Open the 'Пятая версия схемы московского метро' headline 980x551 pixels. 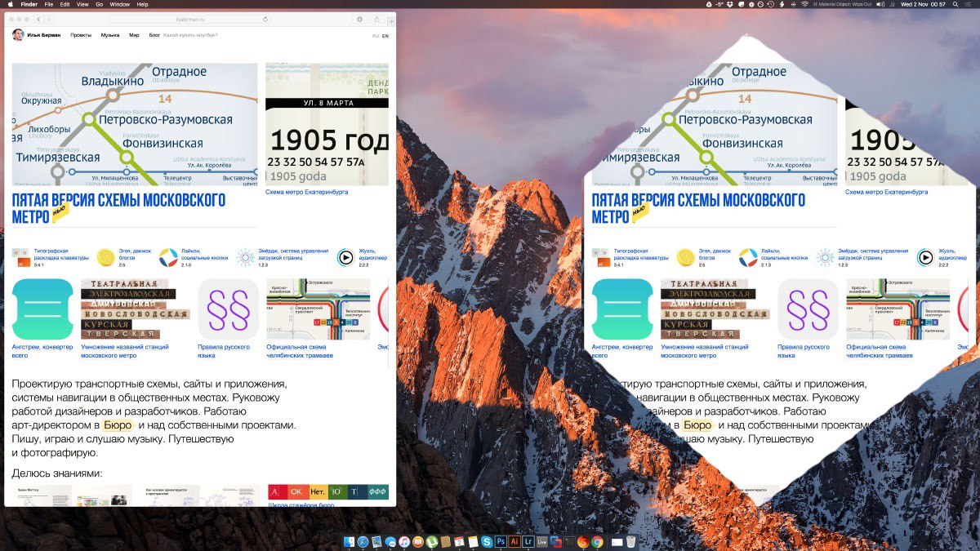tap(118, 208)
